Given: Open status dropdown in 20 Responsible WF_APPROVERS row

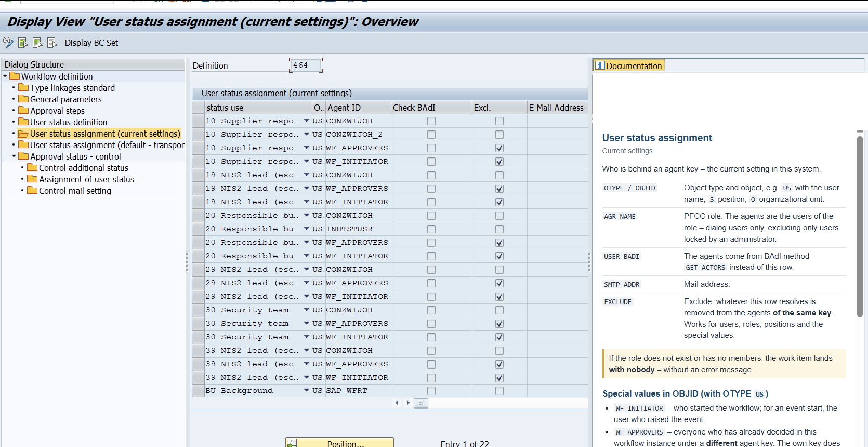Looking at the screenshot, I should click(306, 242).
